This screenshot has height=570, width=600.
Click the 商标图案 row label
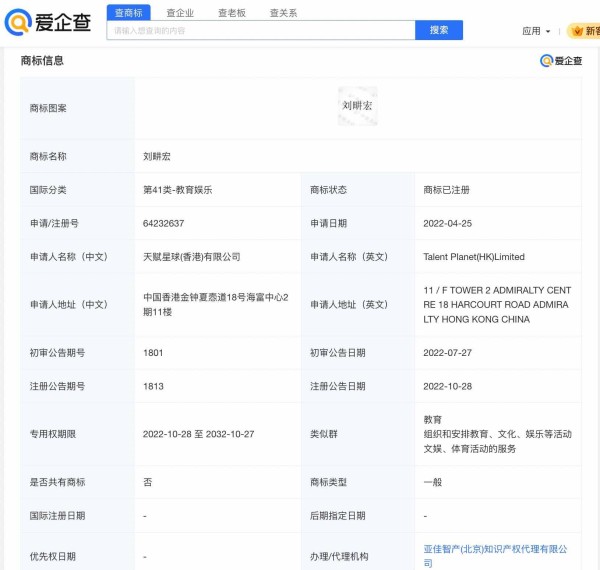point(48,108)
